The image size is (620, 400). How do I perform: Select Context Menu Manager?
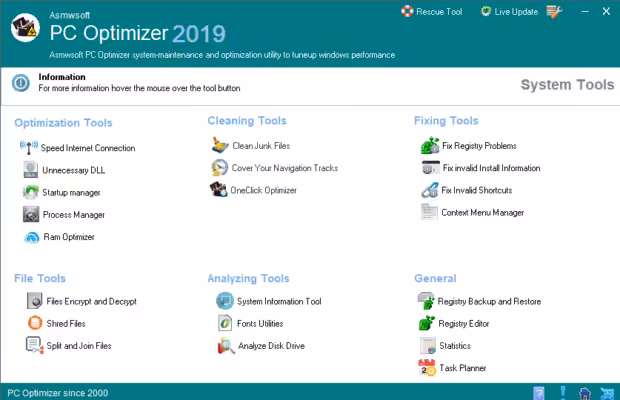(x=482, y=212)
